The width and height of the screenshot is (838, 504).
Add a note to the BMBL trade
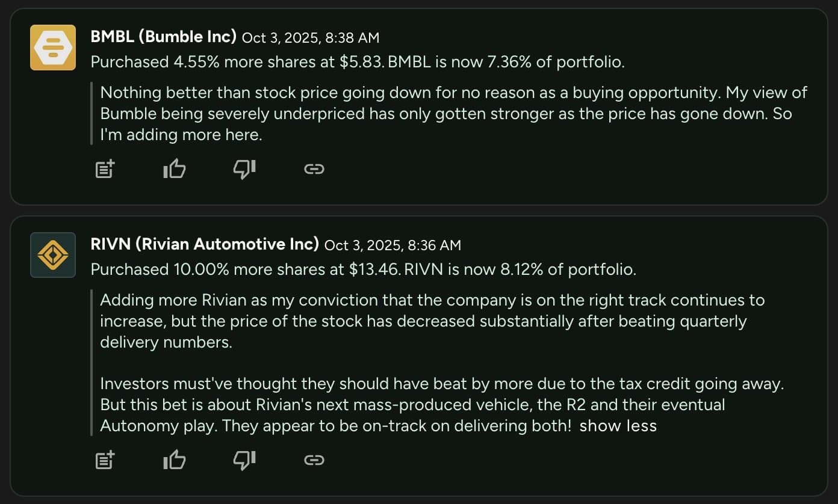coord(105,170)
